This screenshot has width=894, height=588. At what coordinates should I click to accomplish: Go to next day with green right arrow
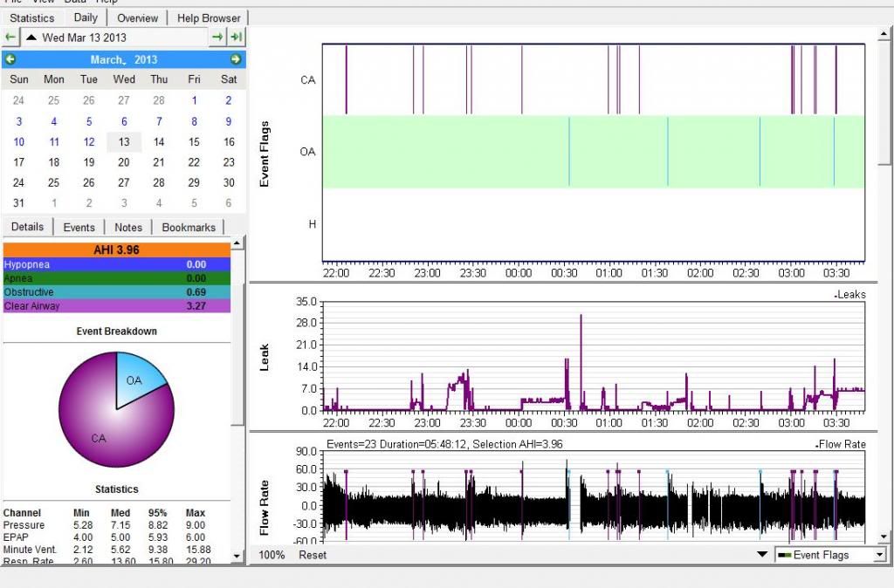coord(217,38)
